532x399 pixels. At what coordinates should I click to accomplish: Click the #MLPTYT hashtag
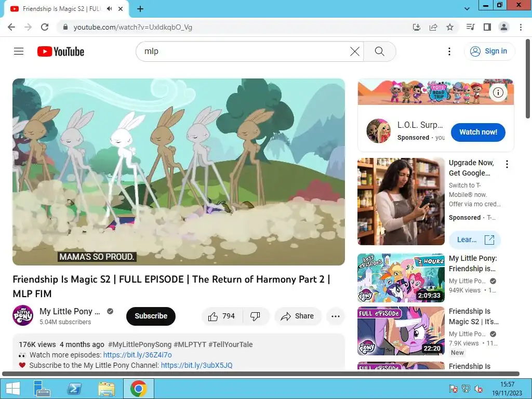pyautogui.click(x=190, y=344)
